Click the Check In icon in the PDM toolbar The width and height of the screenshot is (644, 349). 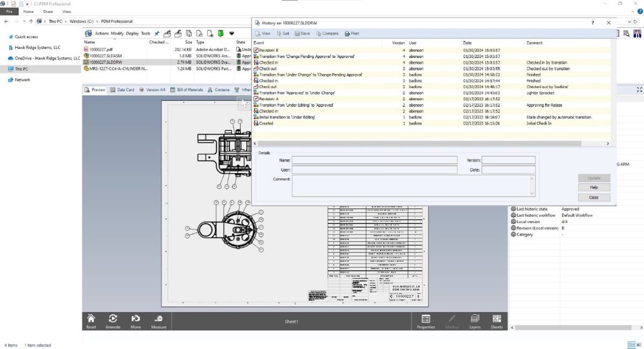tap(178, 33)
